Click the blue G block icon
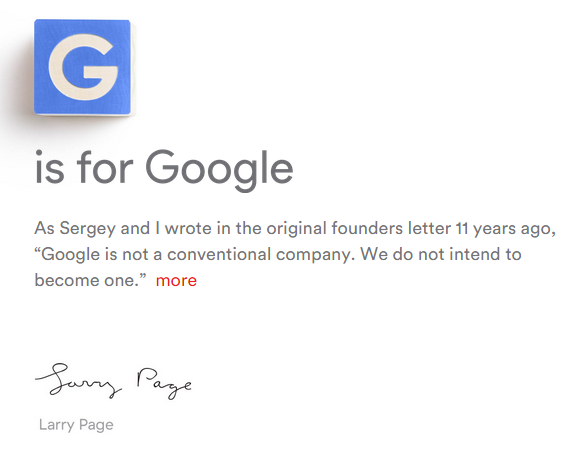Image resolution: width=583 pixels, height=450 pixels. [x=83, y=67]
